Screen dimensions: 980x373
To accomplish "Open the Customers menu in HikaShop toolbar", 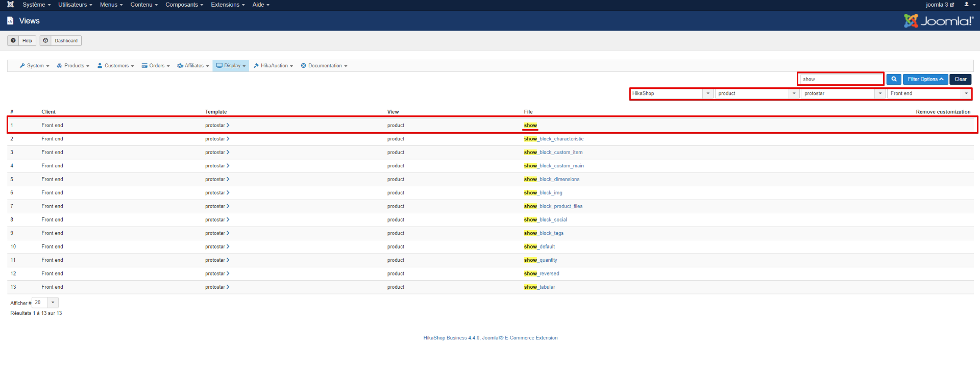I will point(115,66).
